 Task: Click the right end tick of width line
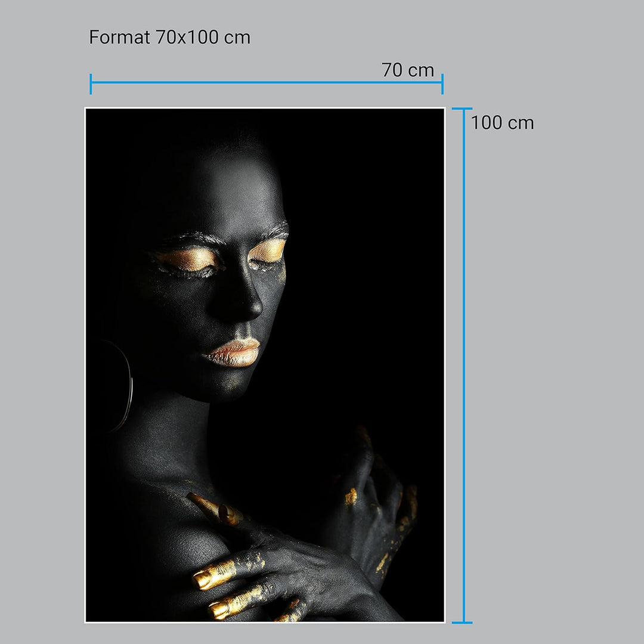click(x=442, y=83)
